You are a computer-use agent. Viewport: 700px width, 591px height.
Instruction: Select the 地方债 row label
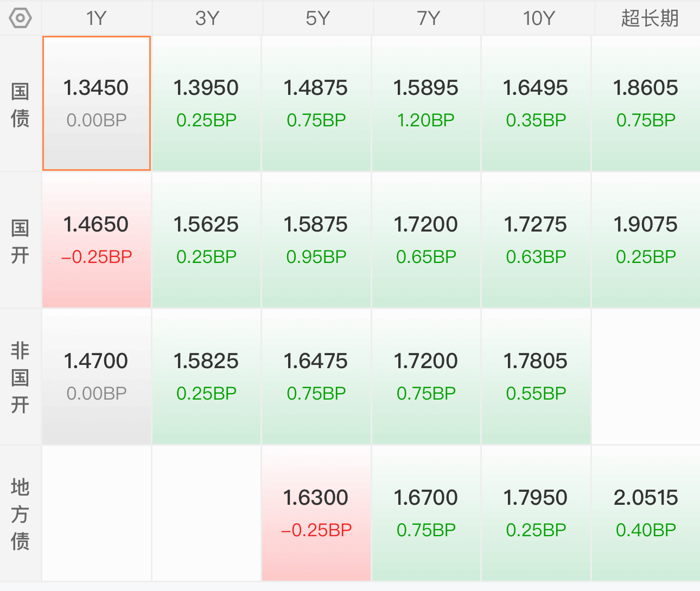[20, 513]
